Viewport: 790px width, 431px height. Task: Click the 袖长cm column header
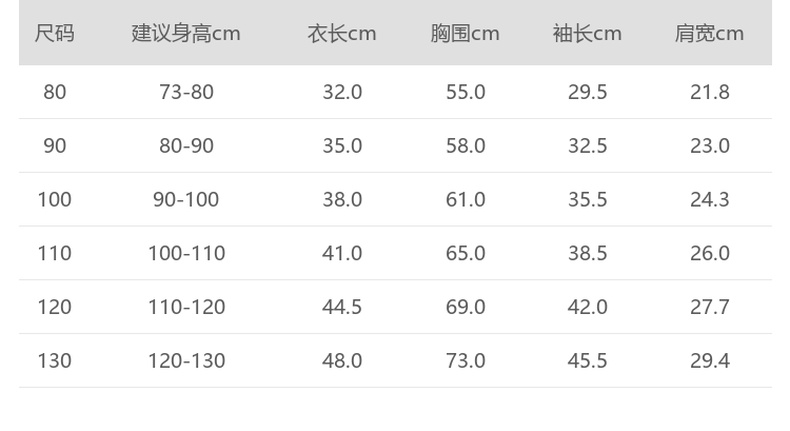[x=587, y=34]
